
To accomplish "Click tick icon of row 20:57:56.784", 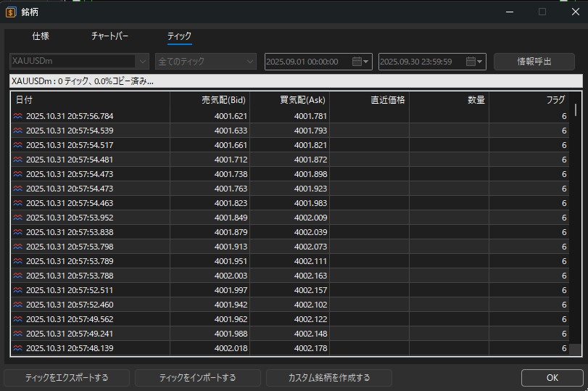I will pos(17,116).
